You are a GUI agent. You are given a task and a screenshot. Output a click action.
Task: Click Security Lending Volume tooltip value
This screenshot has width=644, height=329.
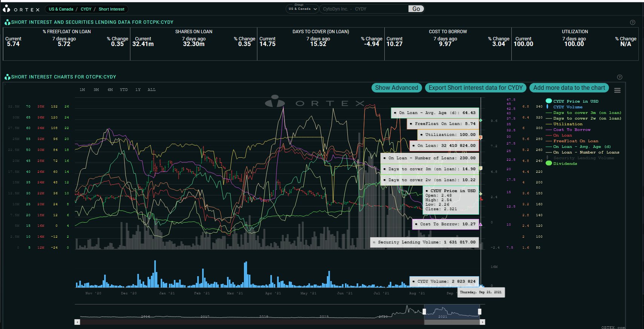coord(460,242)
